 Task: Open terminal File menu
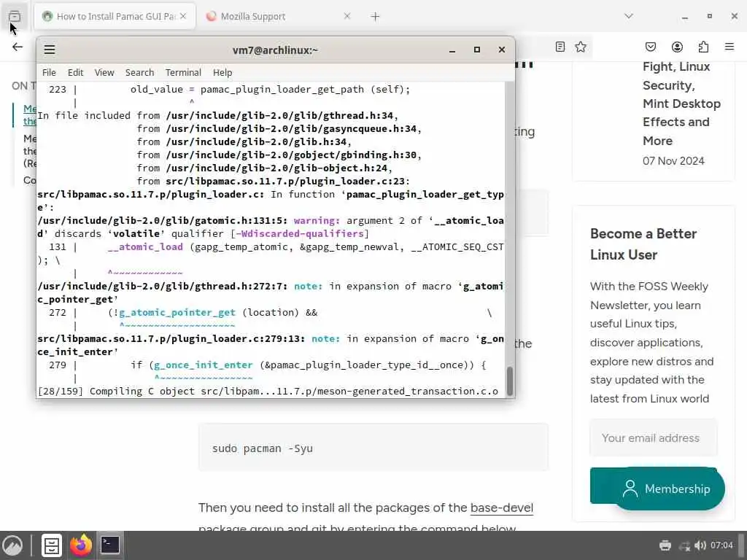[49, 72]
